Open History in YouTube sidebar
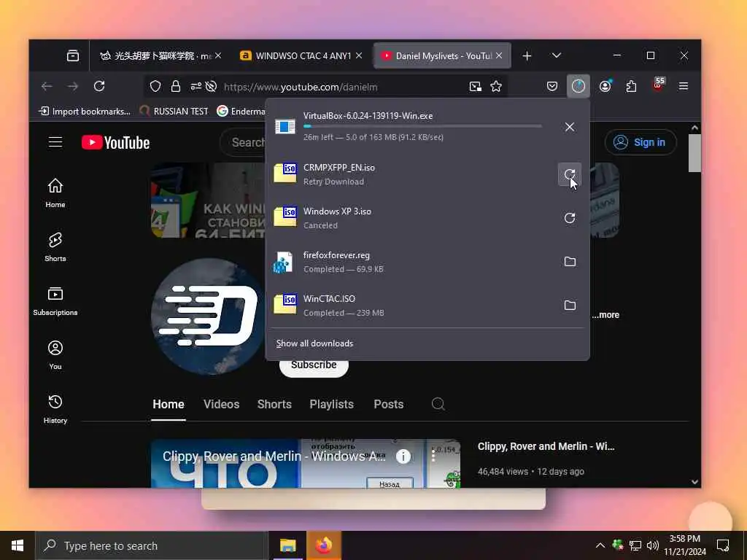 pyautogui.click(x=55, y=408)
